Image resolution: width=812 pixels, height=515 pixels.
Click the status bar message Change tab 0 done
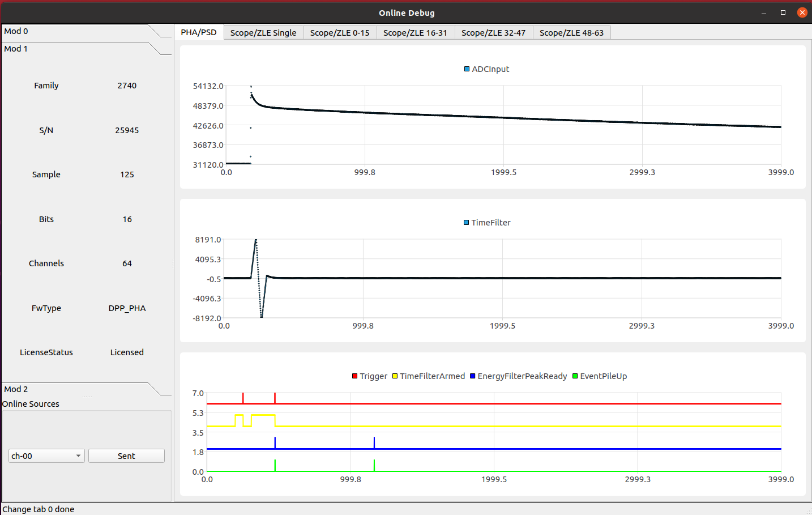point(39,509)
